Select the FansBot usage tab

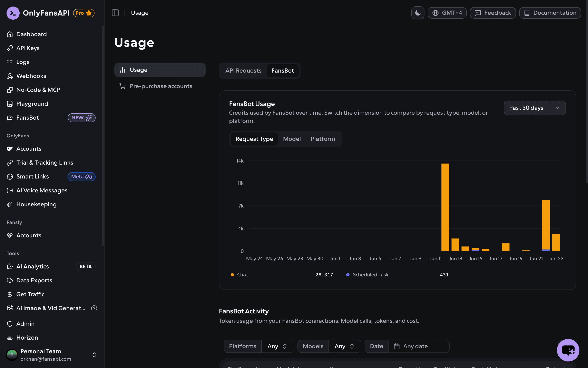(283, 71)
